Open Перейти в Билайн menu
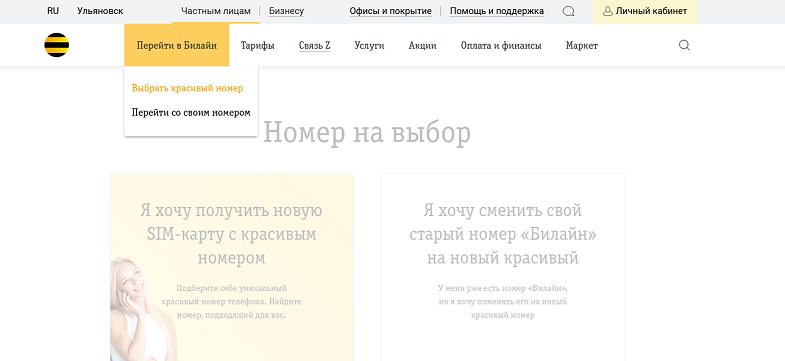Viewport: 785px width, 361px height. pyautogui.click(x=177, y=45)
